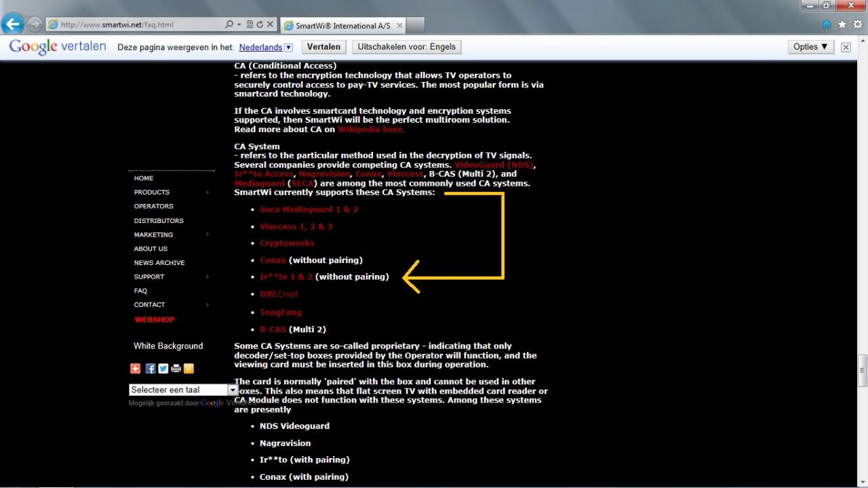Open the red WEBSHOP link
868x488 pixels.
click(x=155, y=319)
